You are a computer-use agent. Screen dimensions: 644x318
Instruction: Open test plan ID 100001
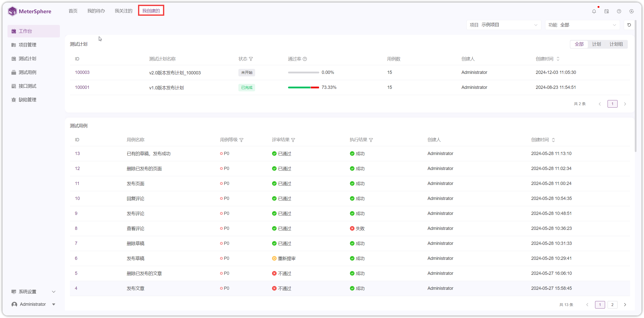82,88
